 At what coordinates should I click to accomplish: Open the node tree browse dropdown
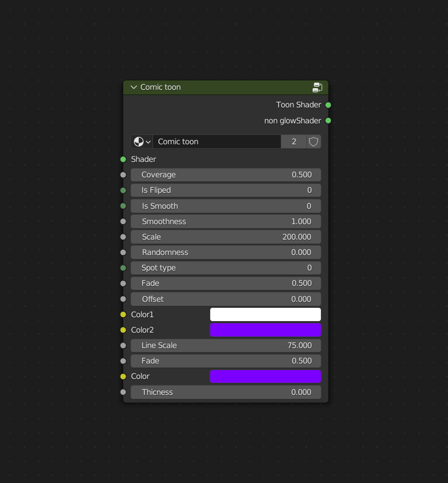[142, 142]
